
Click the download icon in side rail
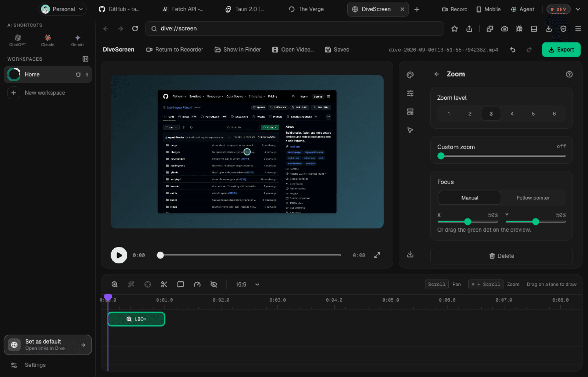410,255
